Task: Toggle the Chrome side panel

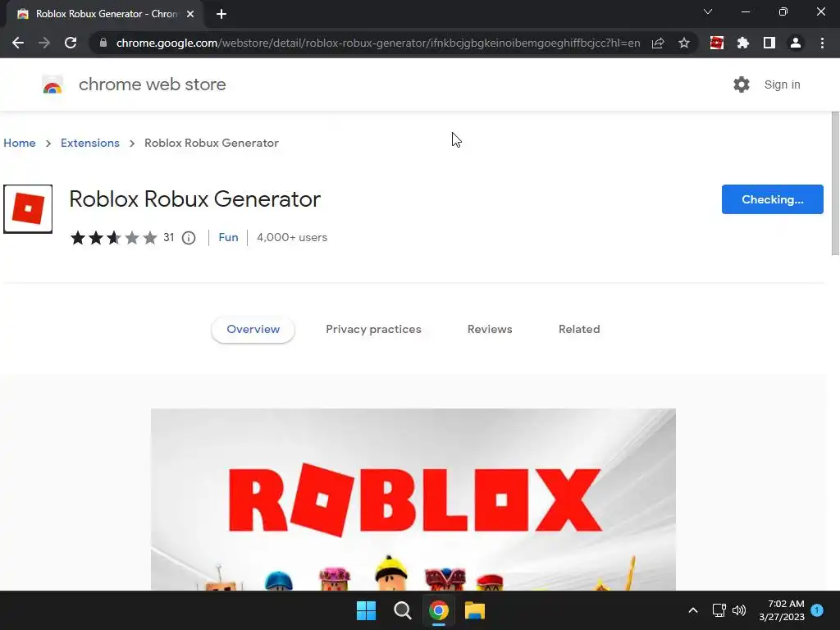Action: coord(769,43)
